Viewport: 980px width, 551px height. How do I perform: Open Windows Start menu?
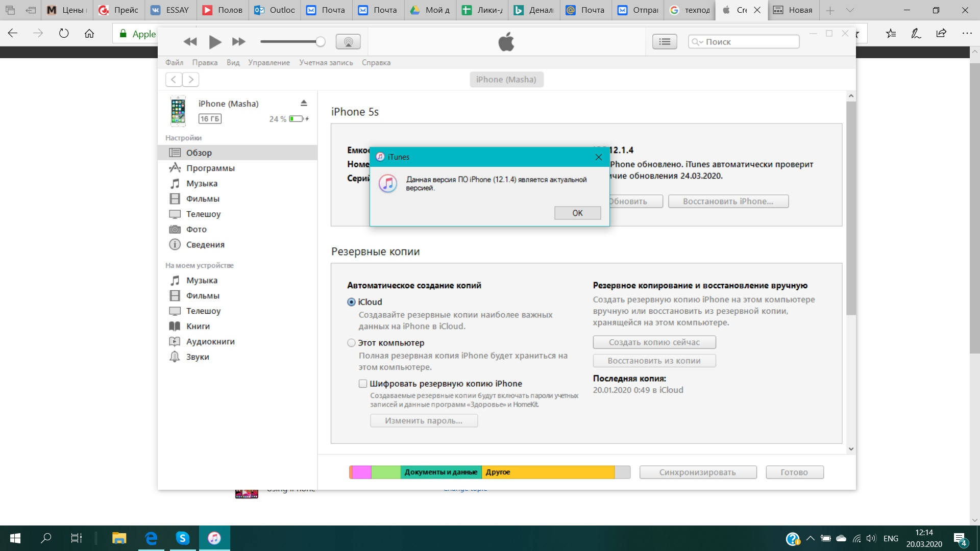click(x=15, y=538)
